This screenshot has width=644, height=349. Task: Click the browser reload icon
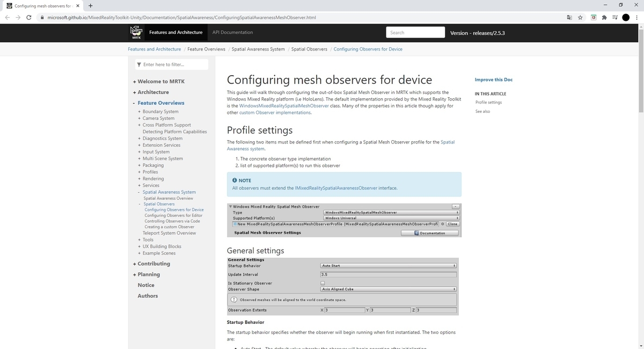pyautogui.click(x=28, y=17)
